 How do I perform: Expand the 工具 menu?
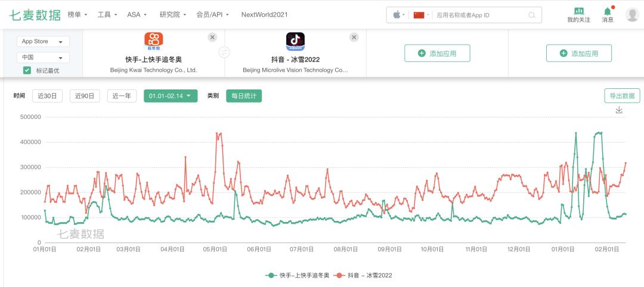click(107, 15)
